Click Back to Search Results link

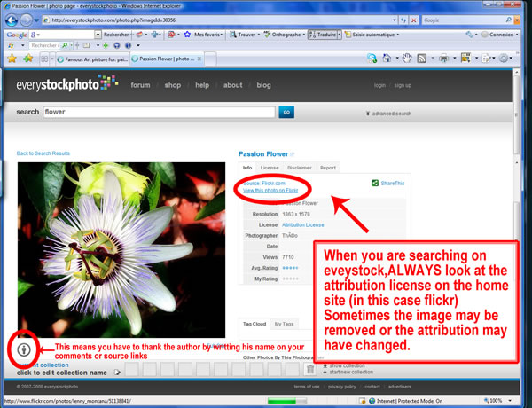43,153
